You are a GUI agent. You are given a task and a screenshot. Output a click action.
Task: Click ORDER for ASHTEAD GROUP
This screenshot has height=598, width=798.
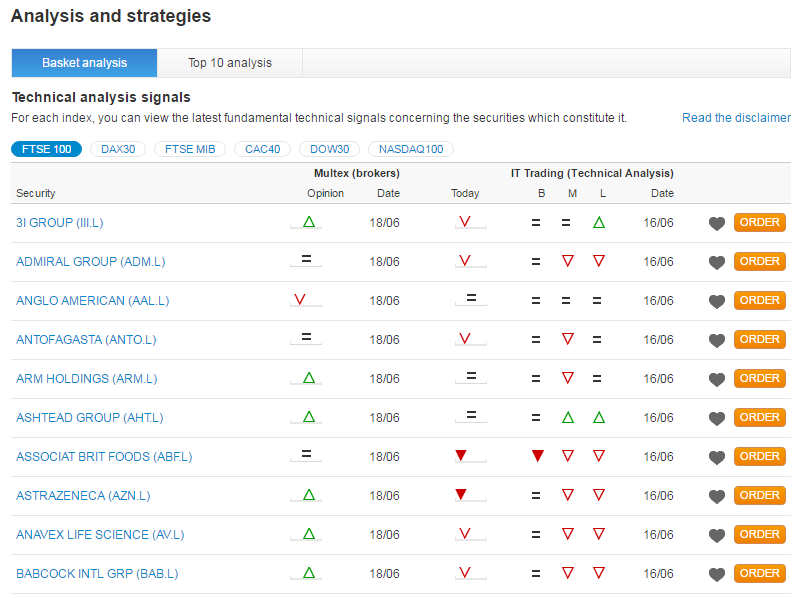click(760, 417)
